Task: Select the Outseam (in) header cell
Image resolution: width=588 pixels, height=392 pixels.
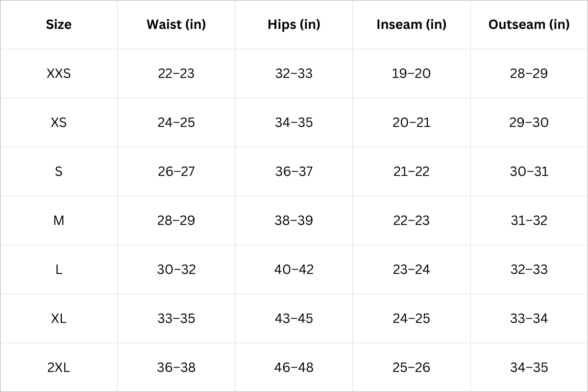Action: click(529, 24)
